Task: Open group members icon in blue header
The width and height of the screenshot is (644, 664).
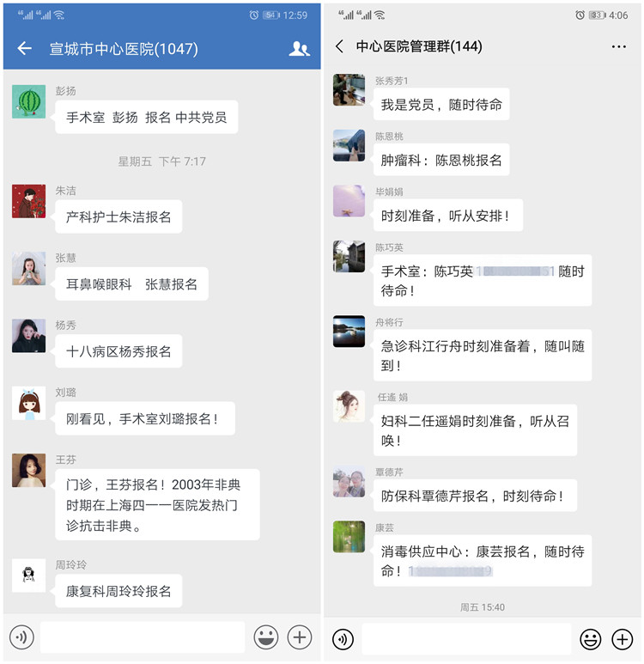Action: click(299, 49)
